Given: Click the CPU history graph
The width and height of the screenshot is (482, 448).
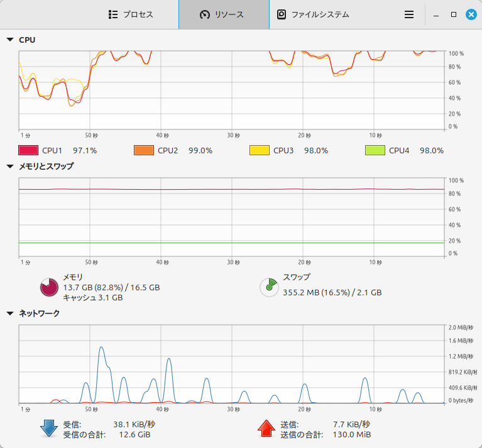Looking at the screenshot, I should 233,90.
